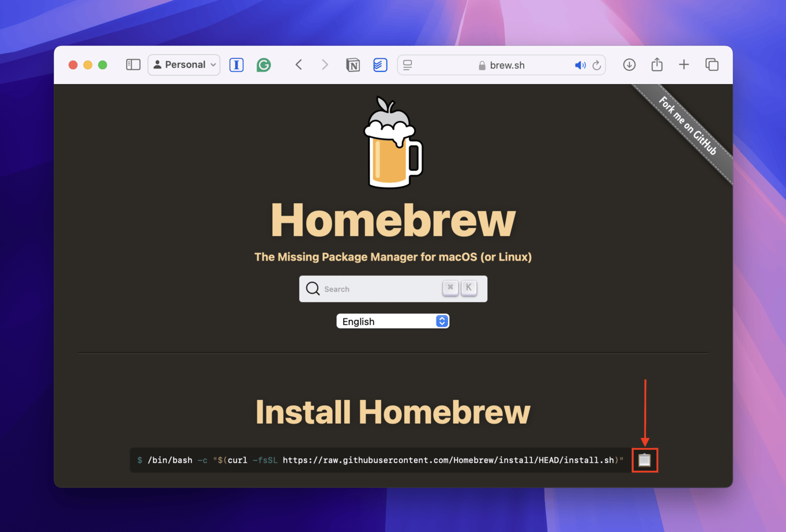
Task: Open the Notion Web Clipper extension
Action: click(353, 65)
